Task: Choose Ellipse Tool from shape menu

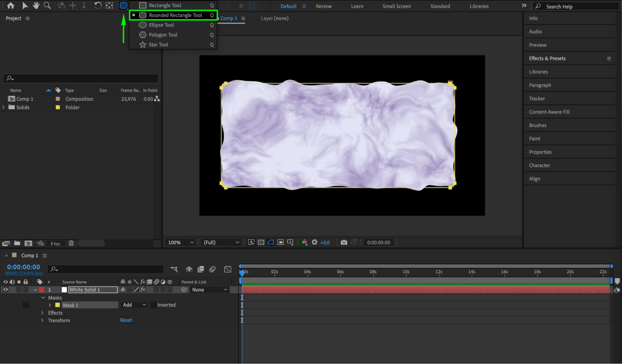Action: pyautogui.click(x=161, y=25)
